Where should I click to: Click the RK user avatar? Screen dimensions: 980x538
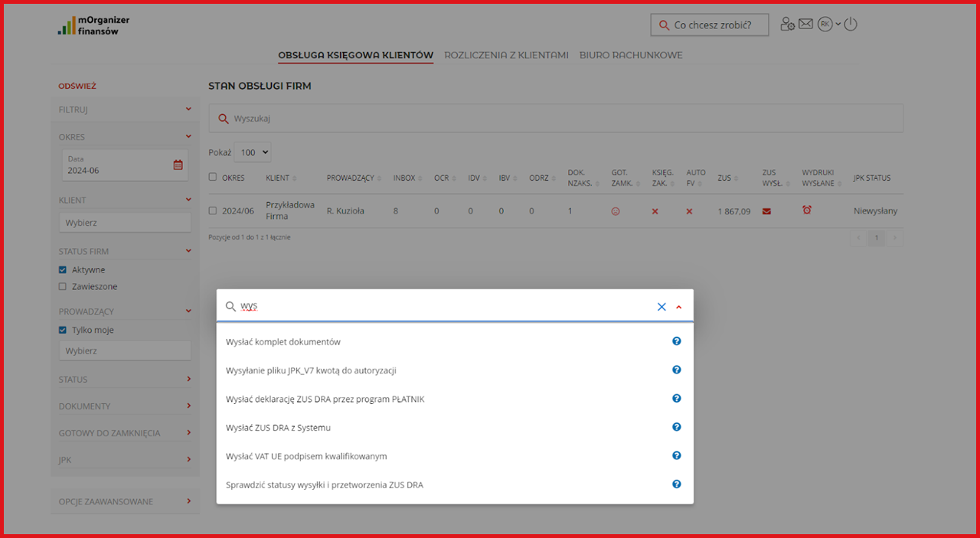(x=825, y=24)
